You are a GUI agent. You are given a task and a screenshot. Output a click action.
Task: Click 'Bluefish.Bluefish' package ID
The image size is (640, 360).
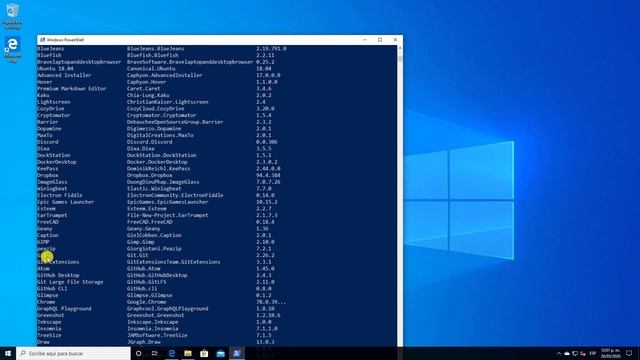pyautogui.click(x=152, y=55)
